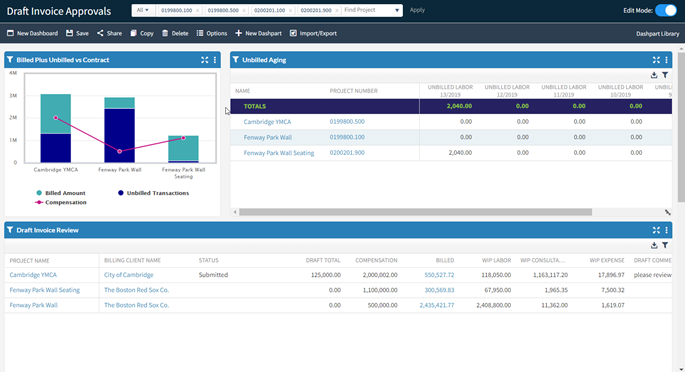Image resolution: width=685 pixels, height=372 pixels.
Task: Click Draft Invoice Review grid funnel icon
Action: click(665, 245)
